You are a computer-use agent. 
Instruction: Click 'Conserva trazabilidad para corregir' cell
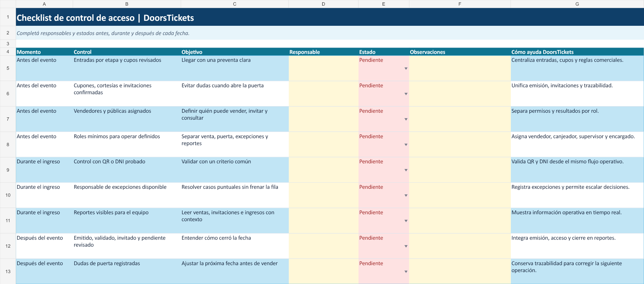(577, 271)
